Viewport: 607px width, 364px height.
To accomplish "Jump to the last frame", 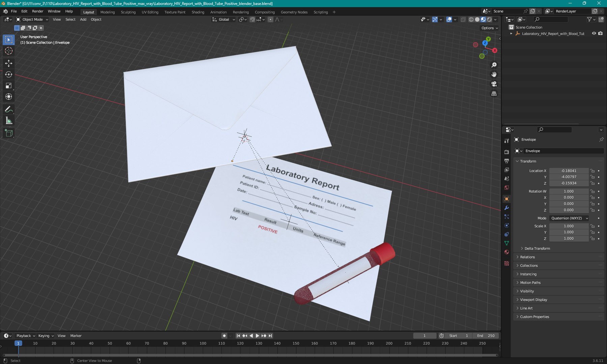I will [270, 336].
